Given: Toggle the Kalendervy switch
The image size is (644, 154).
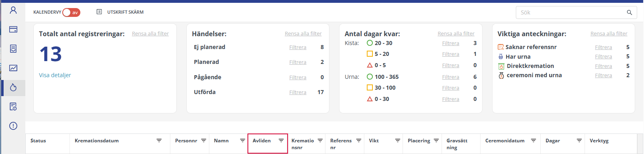Looking at the screenshot, I should 72,12.
